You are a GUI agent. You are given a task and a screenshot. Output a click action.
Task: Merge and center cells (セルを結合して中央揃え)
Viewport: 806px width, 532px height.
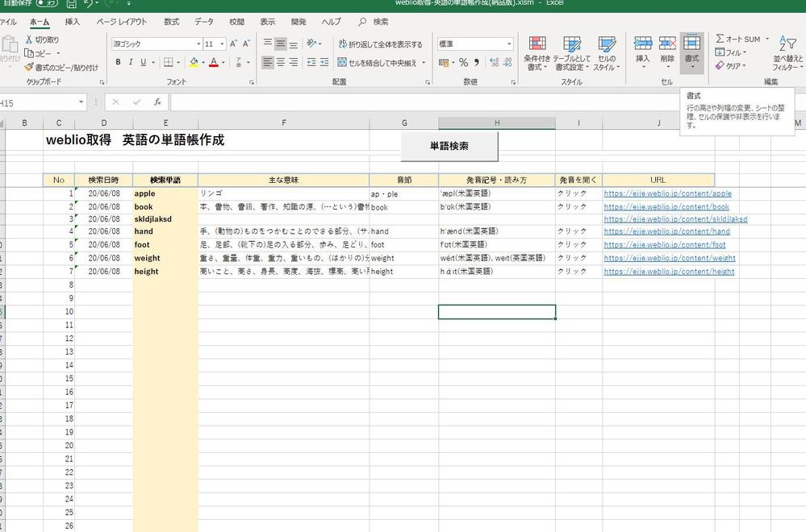pos(378,63)
